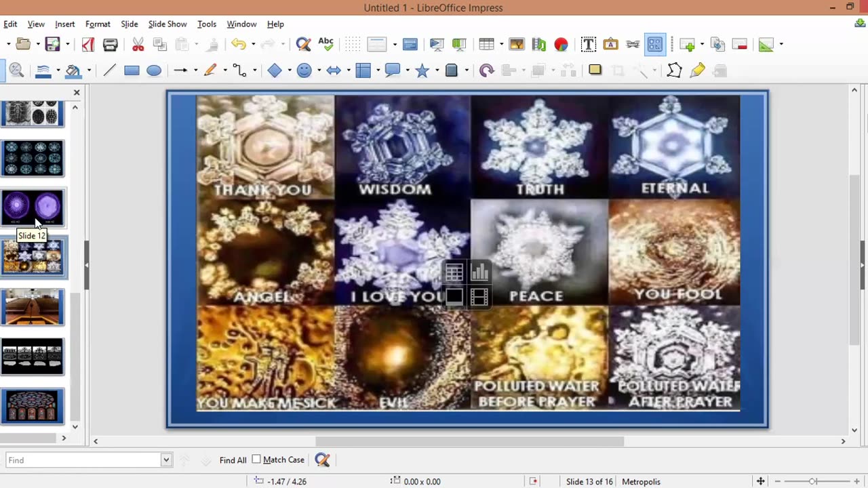Close the slide panel with the X
The height and width of the screenshot is (488, 868).
(x=77, y=92)
